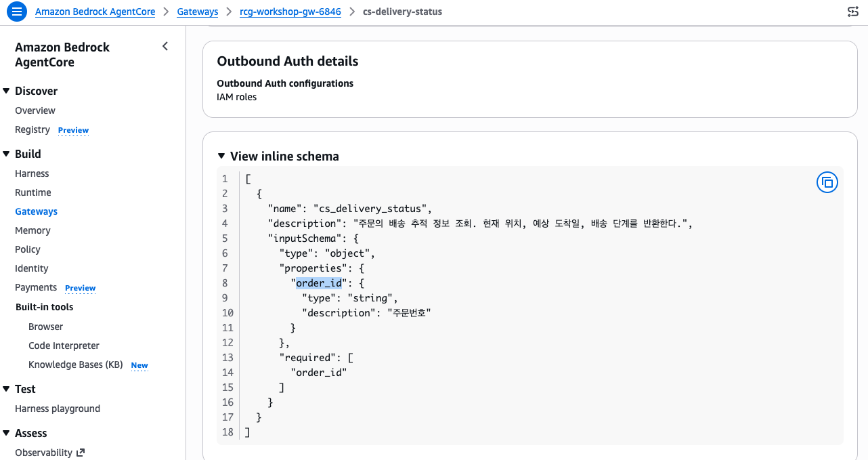Collapse the View inline schema section
Screen dimensions: 868x460
click(x=221, y=156)
